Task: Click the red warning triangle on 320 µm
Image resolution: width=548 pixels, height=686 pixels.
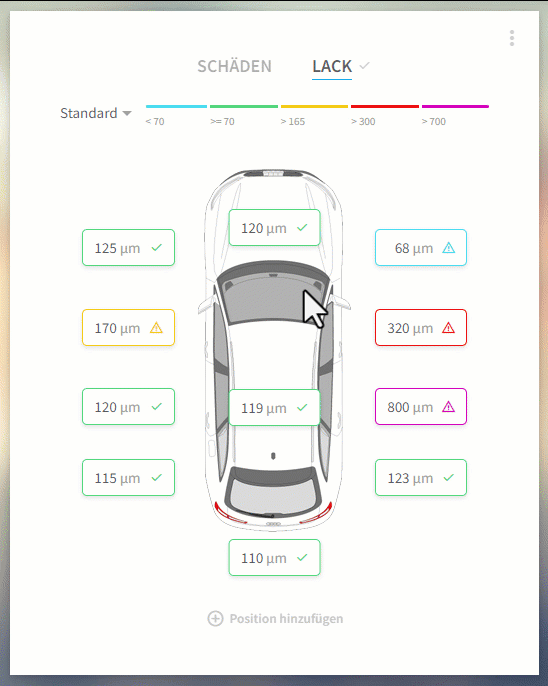Action: click(x=448, y=328)
